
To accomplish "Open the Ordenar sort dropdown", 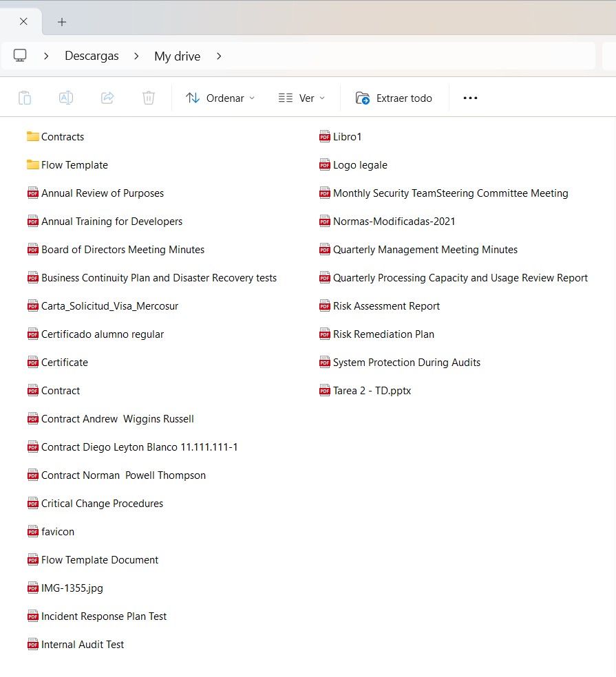I will tap(220, 98).
